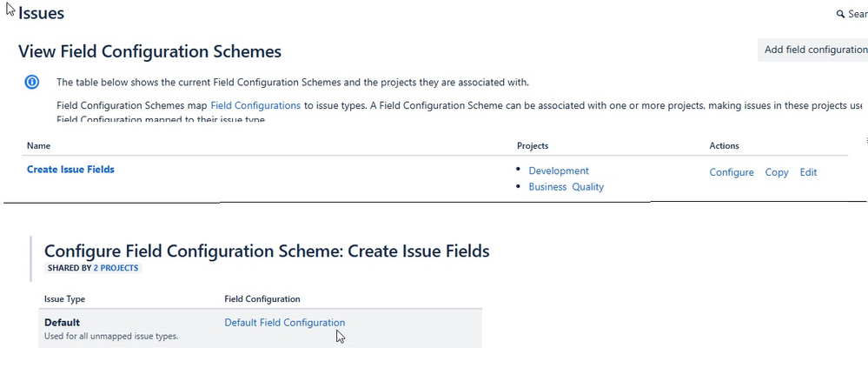The image size is (868, 368).
Task: Click the blue info icon
Action: click(32, 83)
